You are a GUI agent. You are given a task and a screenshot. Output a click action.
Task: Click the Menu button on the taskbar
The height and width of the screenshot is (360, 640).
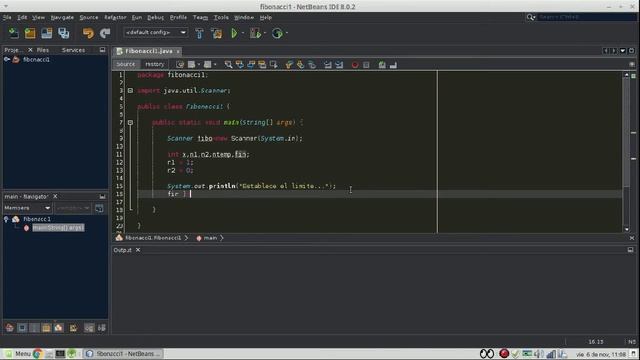(17, 353)
